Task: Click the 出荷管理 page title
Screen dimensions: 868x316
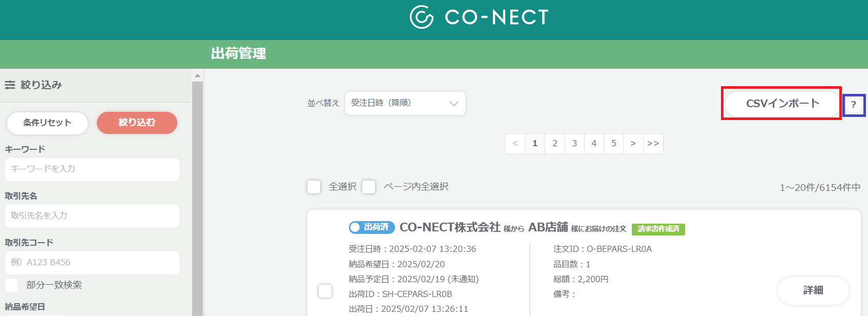Action: pos(239,53)
